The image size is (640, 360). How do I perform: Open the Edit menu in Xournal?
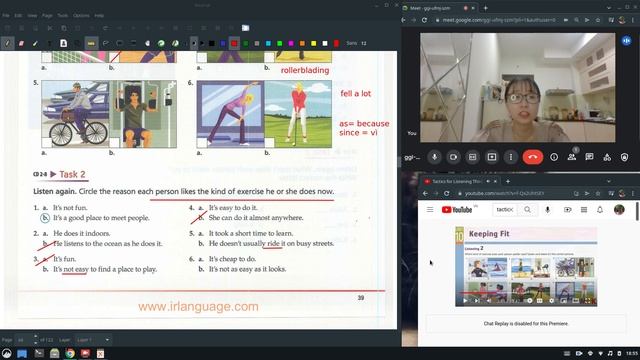coord(18,16)
